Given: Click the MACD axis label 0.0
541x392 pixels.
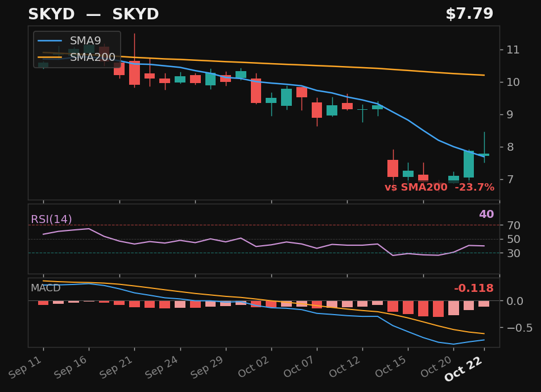Looking at the screenshot, I should (514, 301).
